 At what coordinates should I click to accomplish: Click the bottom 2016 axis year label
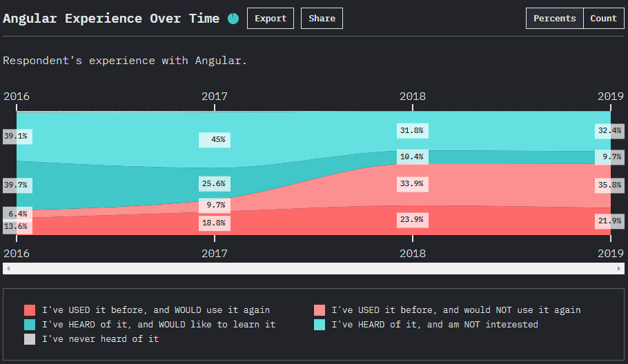click(x=17, y=254)
